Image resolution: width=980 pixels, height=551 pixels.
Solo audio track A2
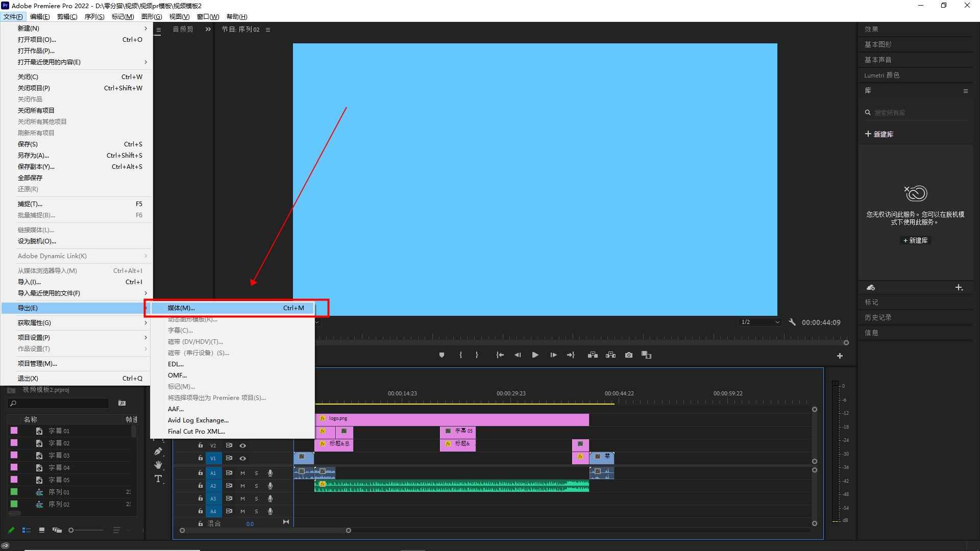coord(256,486)
